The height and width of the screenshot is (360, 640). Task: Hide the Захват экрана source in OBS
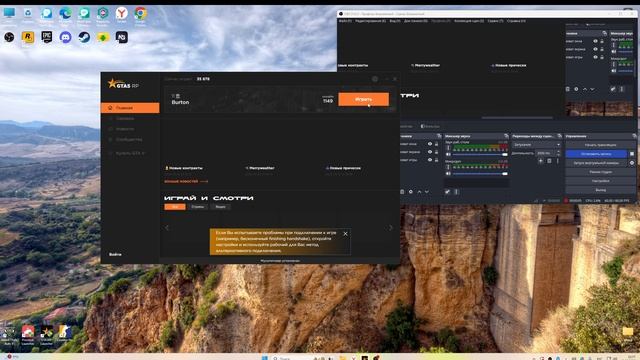click(430, 152)
